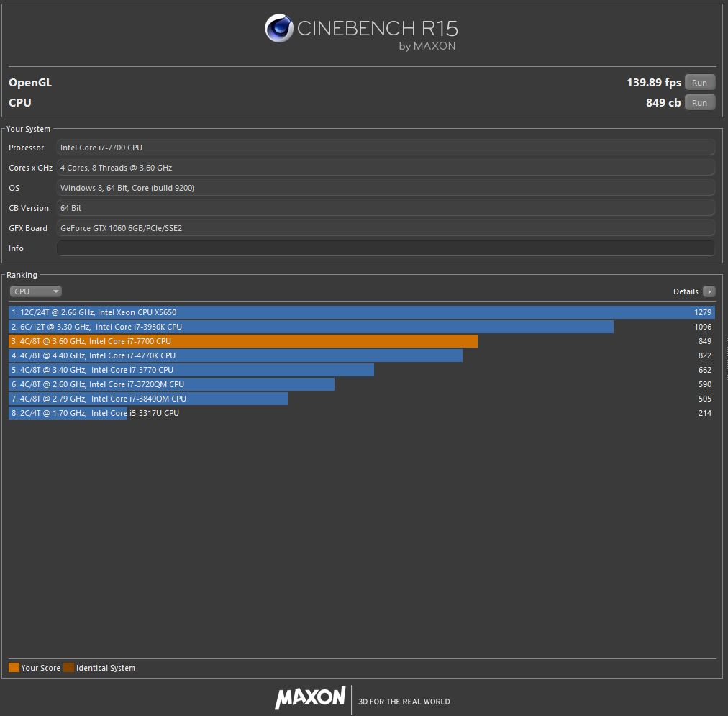
Task: Select ranking row Intel Core i7-3840QM
Action: 362,399
